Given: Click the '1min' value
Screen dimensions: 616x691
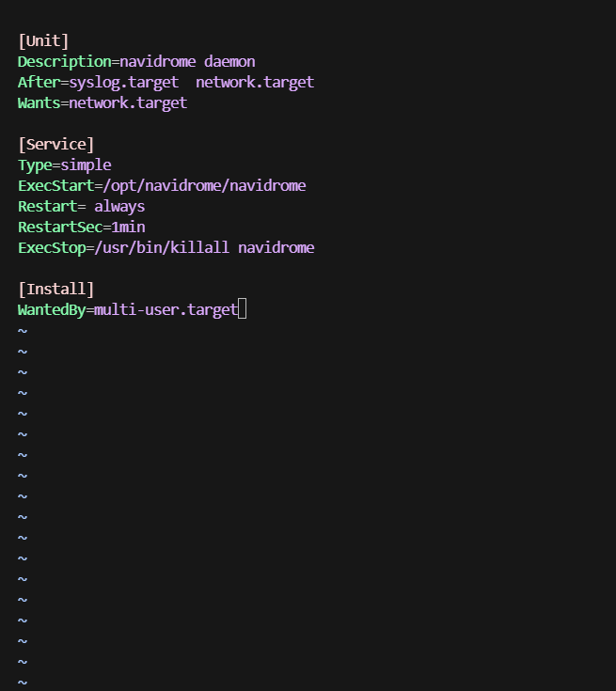Looking at the screenshot, I should point(128,227).
